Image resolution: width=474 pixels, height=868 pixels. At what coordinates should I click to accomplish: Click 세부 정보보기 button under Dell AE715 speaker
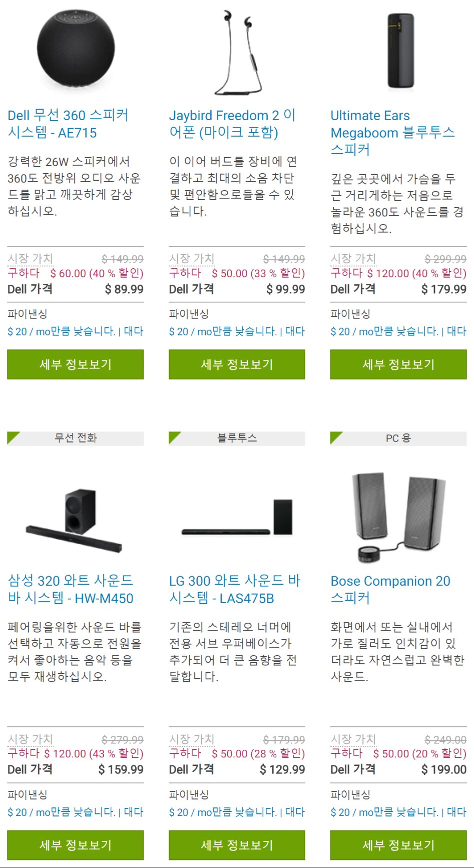click(76, 364)
